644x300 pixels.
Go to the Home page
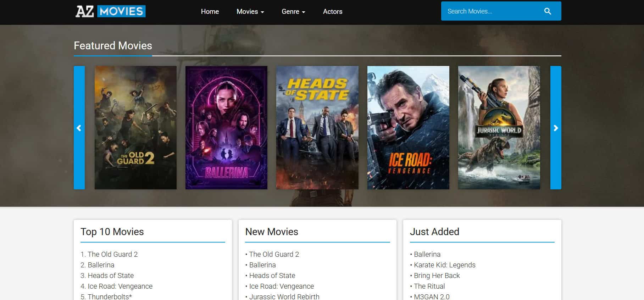[210, 12]
